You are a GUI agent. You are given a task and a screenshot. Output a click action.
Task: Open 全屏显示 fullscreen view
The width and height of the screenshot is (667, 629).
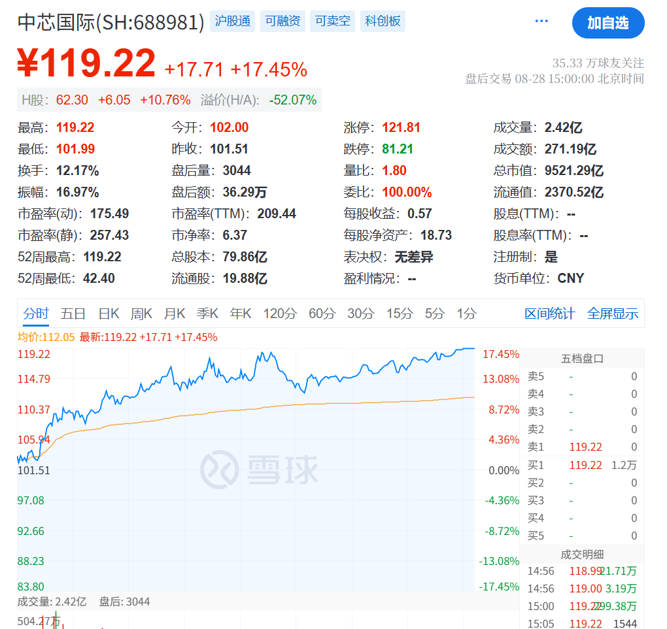tap(613, 314)
